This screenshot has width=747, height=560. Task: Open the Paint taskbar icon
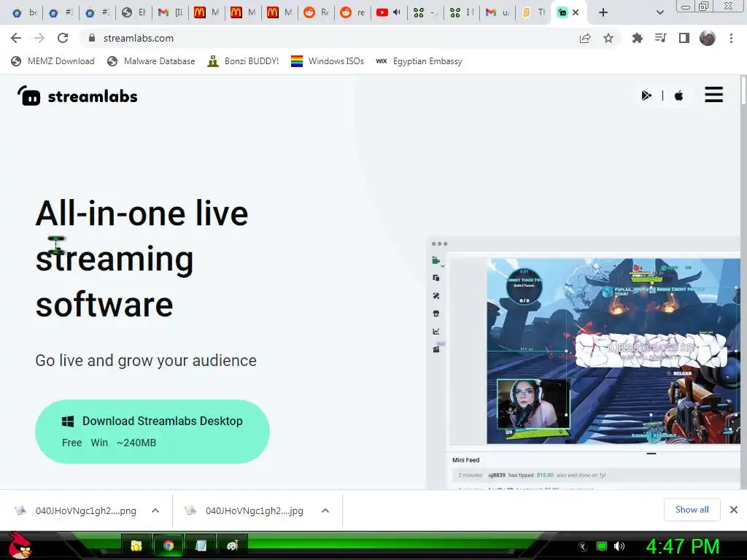[233, 545]
